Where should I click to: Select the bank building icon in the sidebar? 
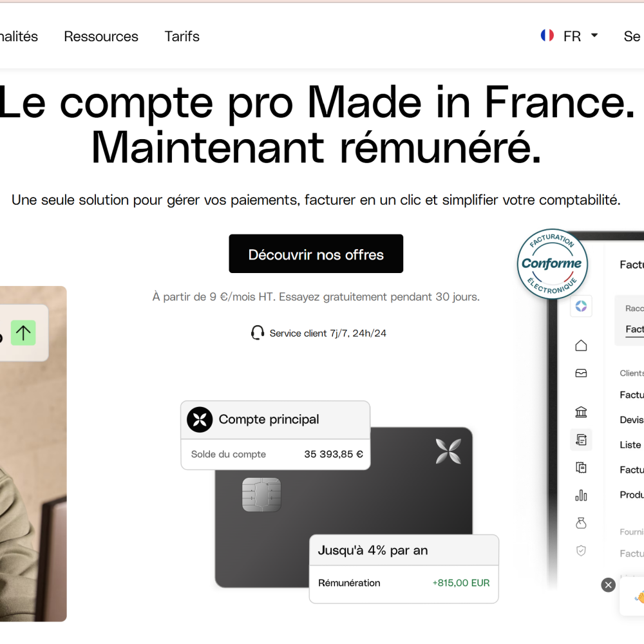point(581,412)
